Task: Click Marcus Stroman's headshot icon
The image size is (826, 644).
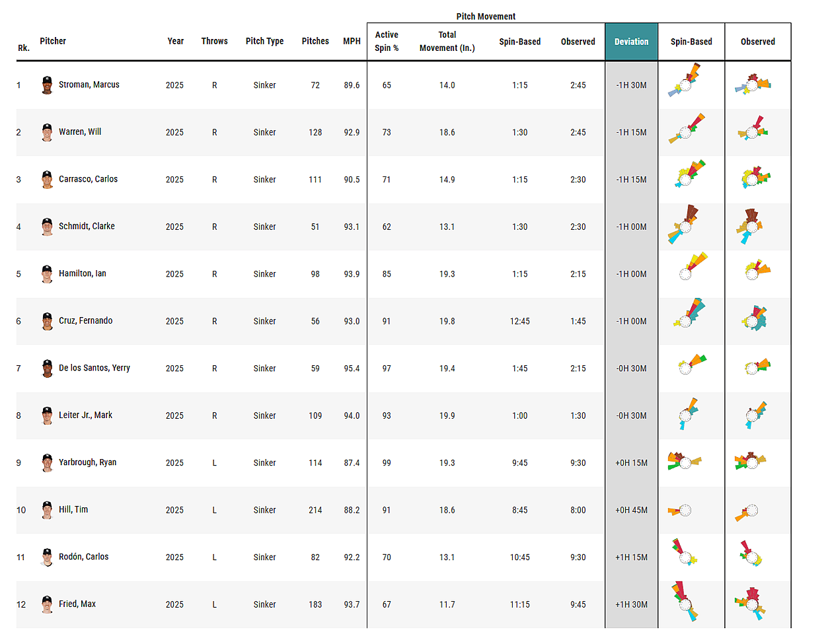Action: tap(47, 85)
